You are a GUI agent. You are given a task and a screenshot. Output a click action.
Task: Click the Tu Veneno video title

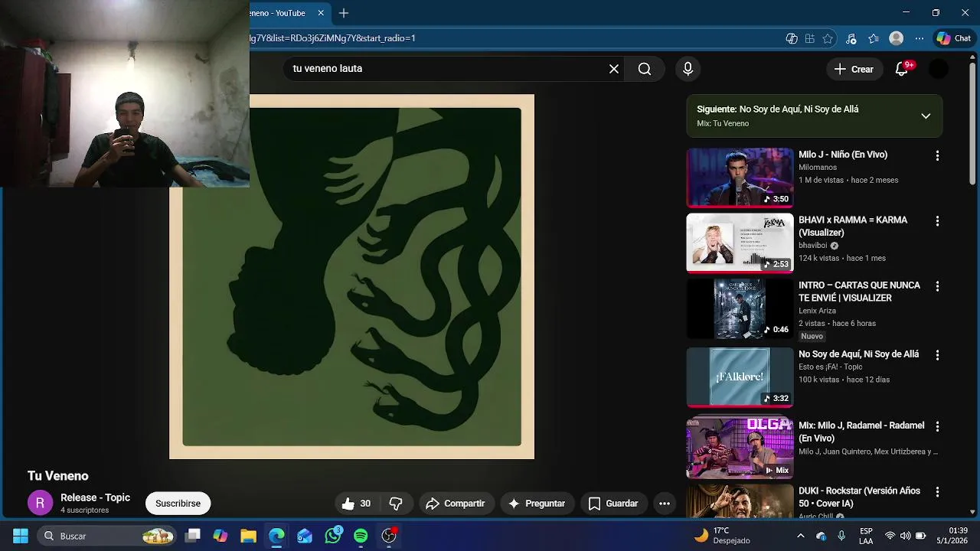58,476
